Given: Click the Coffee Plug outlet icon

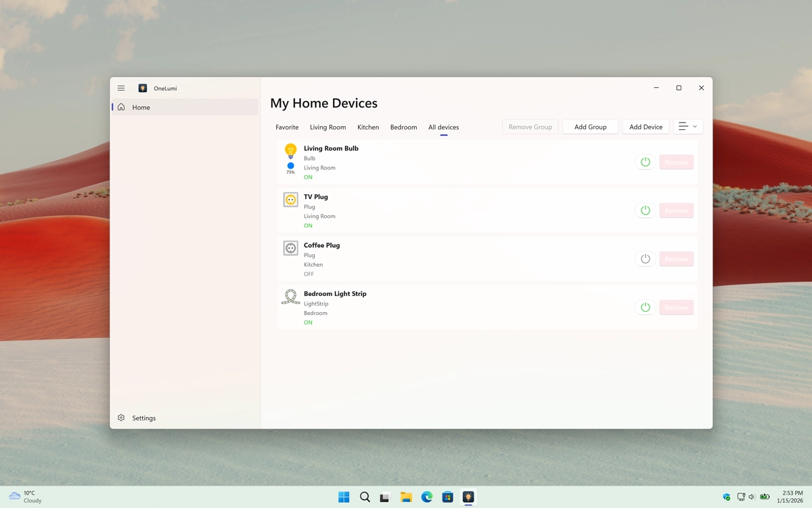Looking at the screenshot, I should 290,248.
